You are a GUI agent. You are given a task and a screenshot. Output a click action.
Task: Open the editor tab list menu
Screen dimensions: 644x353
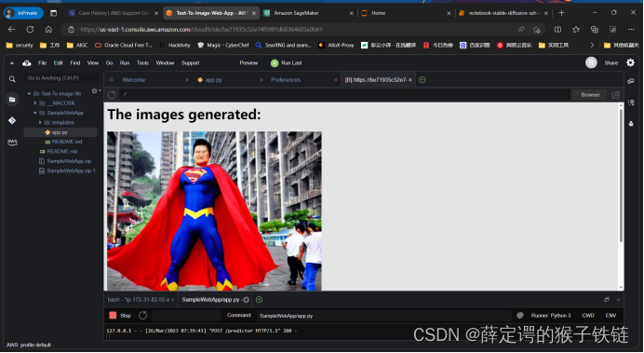tap(112, 80)
